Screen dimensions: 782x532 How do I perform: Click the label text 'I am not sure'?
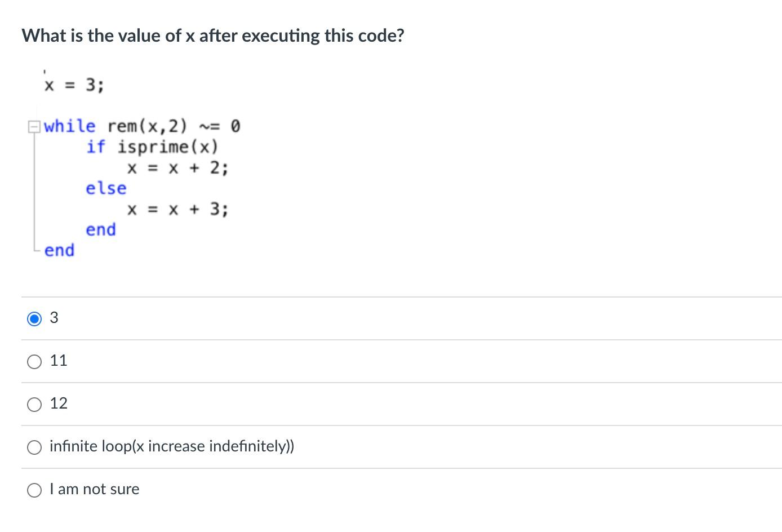pos(94,489)
